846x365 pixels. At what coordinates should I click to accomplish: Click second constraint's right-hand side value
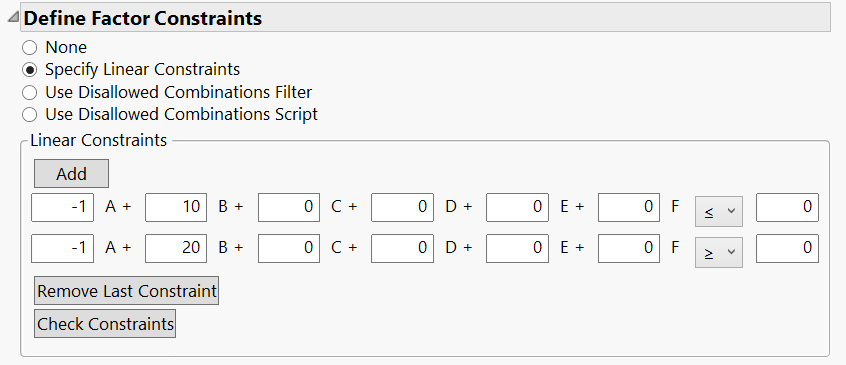tap(787, 248)
